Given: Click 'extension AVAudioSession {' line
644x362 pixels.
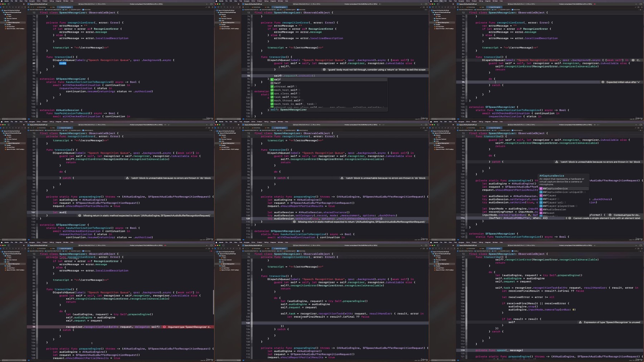Looking at the screenshot, I should point(60,110).
